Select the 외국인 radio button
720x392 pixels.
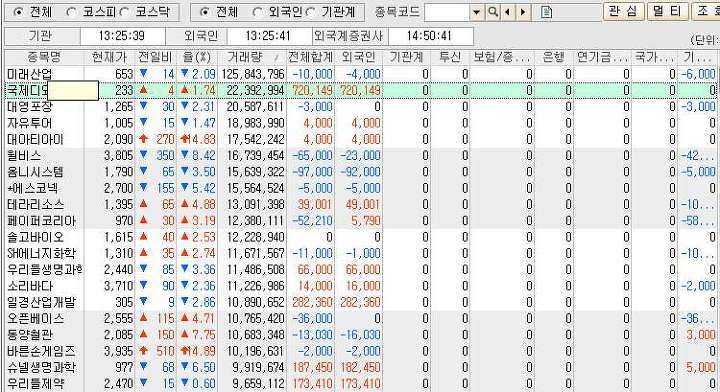[x=259, y=12]
